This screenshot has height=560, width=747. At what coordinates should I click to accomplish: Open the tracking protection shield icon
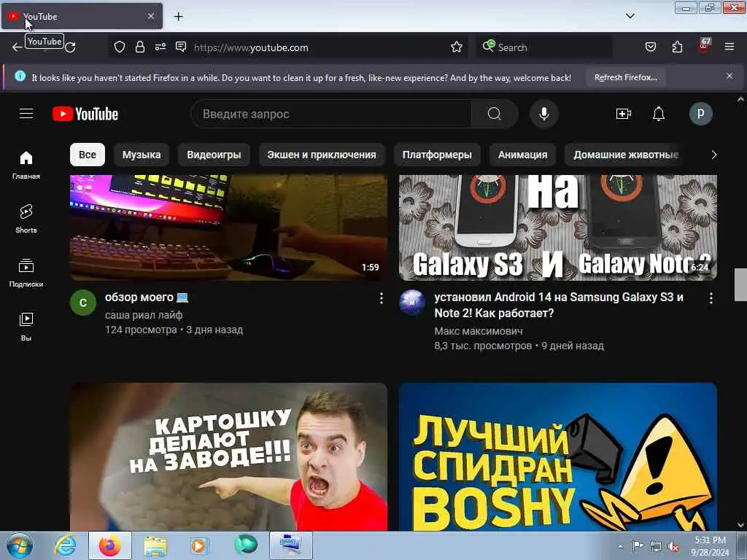(x=120, y=47)
